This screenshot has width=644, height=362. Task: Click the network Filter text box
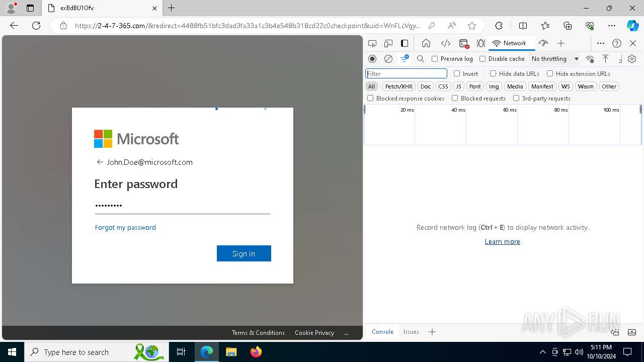pos(406,73)
